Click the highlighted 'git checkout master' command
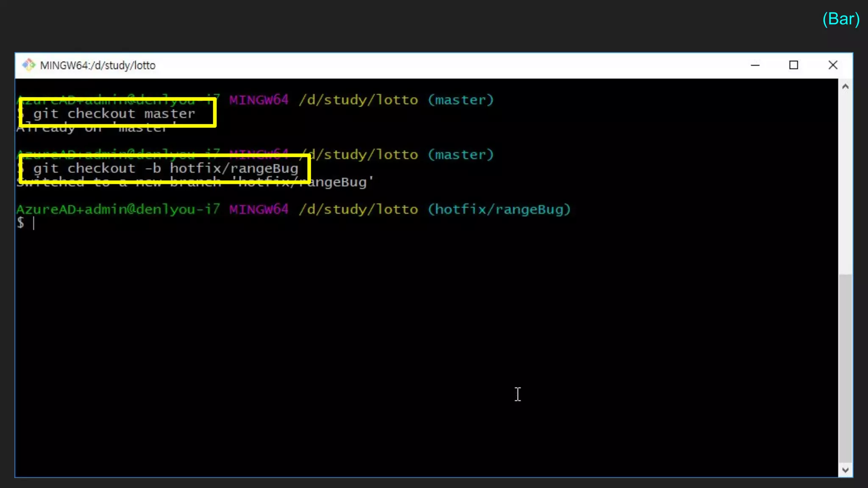Viewport: 868px width, 488px height. click(114, 114)
